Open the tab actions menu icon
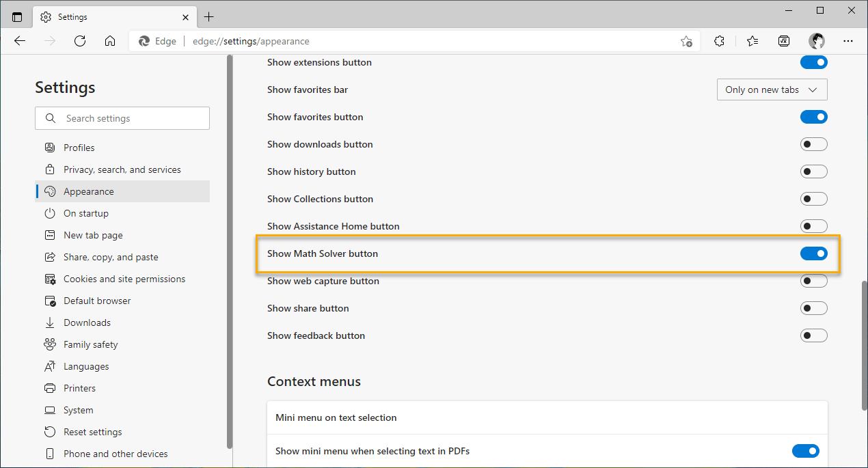The width and height of the screenshot is (868, 468). 17,16
